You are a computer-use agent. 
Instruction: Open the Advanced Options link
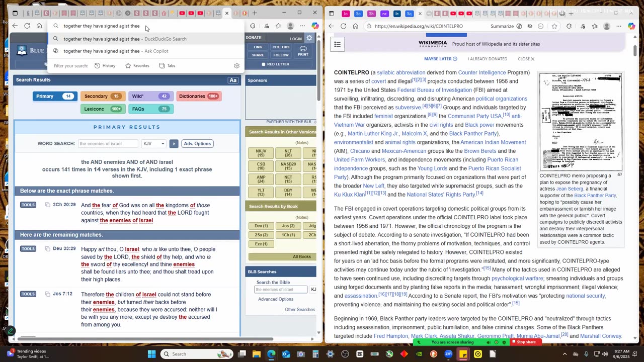(x=275, y=299)
